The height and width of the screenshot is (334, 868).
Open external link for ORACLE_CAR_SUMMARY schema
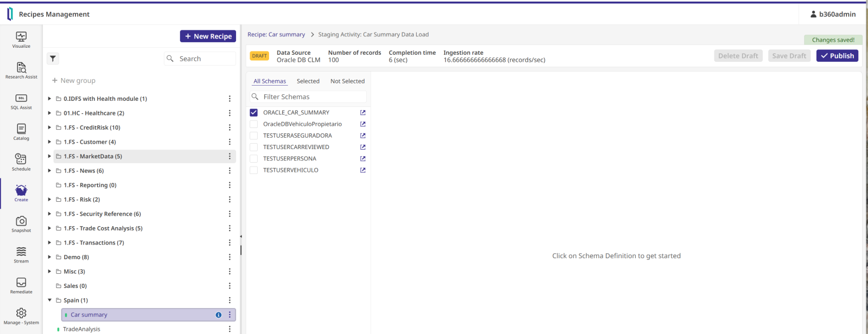click(x=363, y=113)
